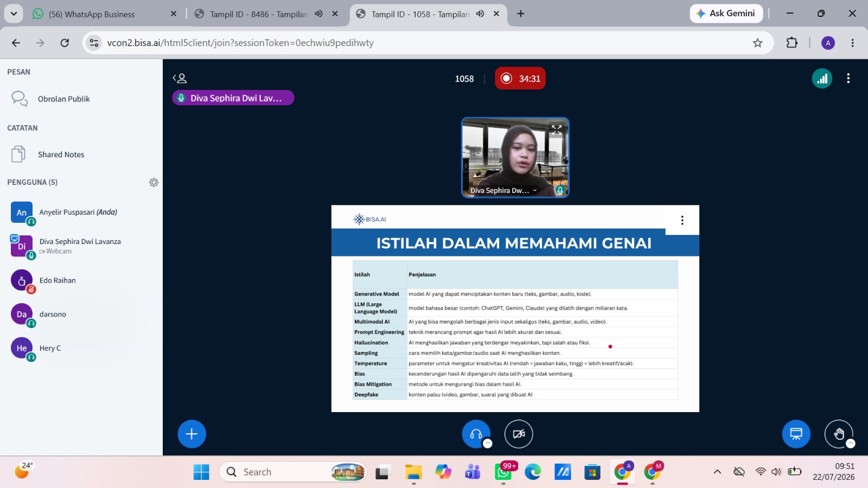Select Diva Sephira Dwi Lavanza user
Viewport: 868px width, 488px height.
[x=81, y=246]
